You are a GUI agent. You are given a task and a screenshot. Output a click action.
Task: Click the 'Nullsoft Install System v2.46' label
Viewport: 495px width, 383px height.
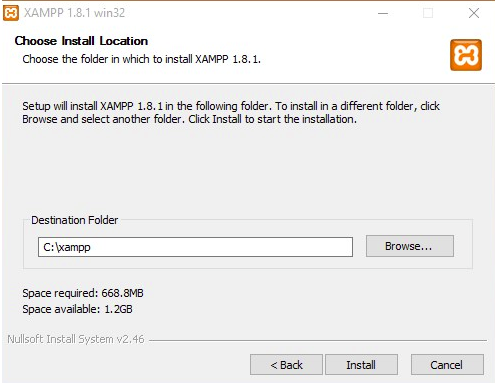coord(76,339)
